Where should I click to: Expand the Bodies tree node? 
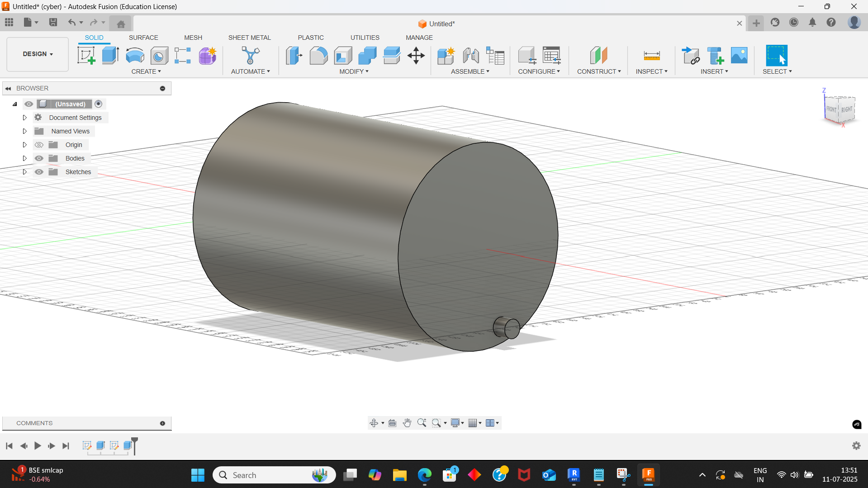coord(25,158)
